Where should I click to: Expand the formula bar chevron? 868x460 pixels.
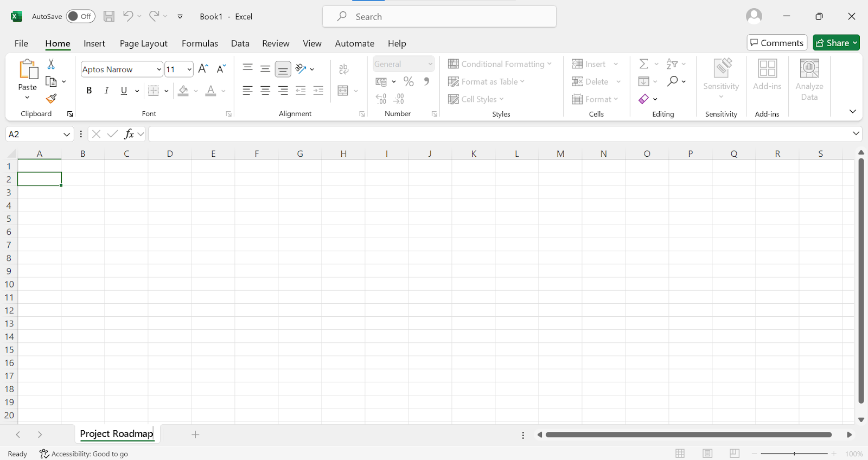click(856, 133)
